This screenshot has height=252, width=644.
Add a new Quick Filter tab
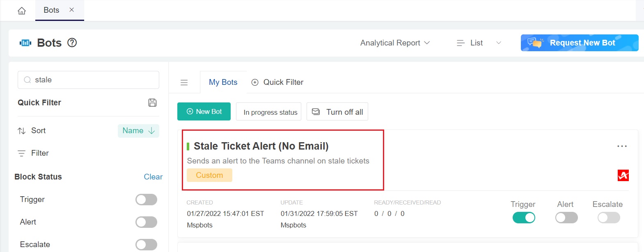pyautogui.click(x=255, y=82)
